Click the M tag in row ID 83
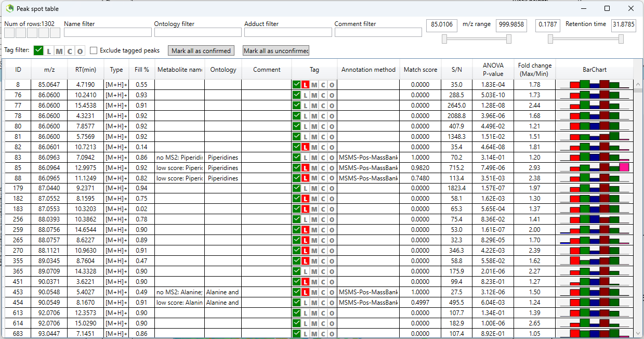This screenshot has width=644, height=339. pos(314,158)
